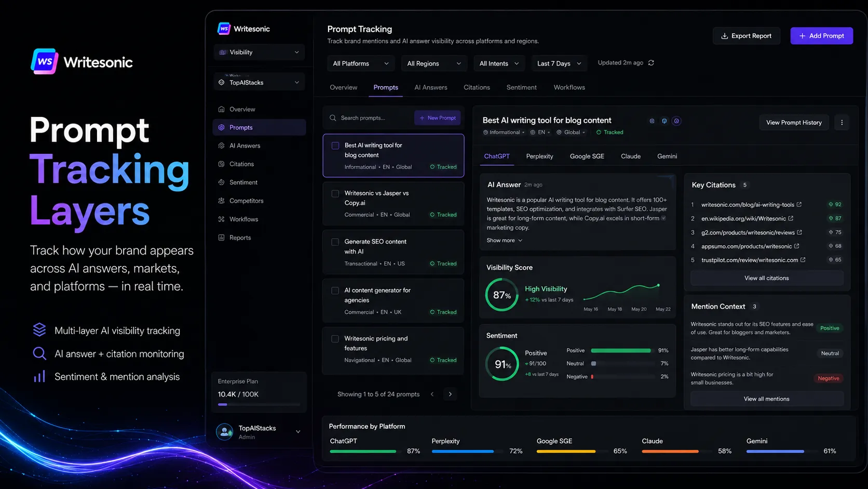Open the Workflows tab in top navigation
The image size is (868, 489).
[569, 87]
